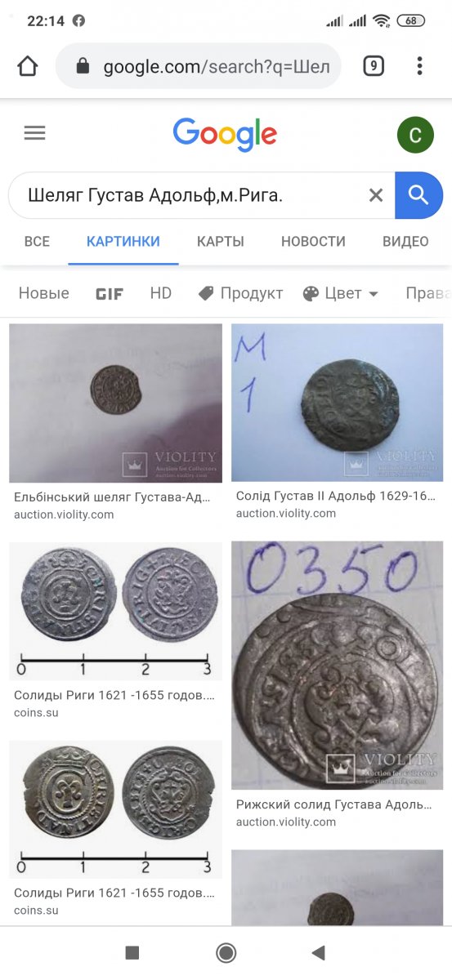Tap the Android home circle button
This screenshot has width=452, height=980.
[x=226, y=952]
